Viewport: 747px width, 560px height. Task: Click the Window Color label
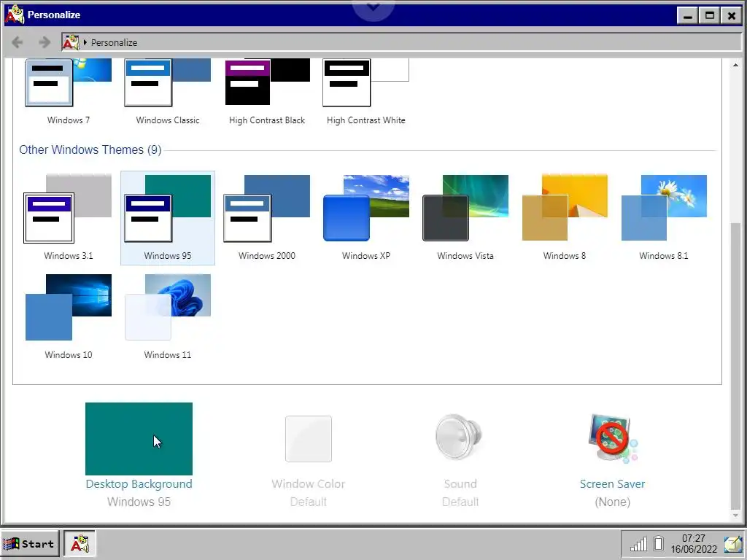[309, 484]
